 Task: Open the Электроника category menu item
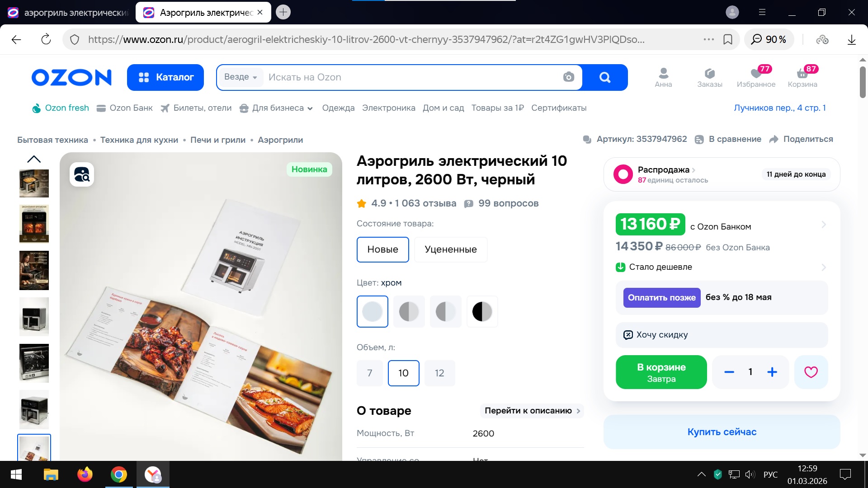[388, 108]
